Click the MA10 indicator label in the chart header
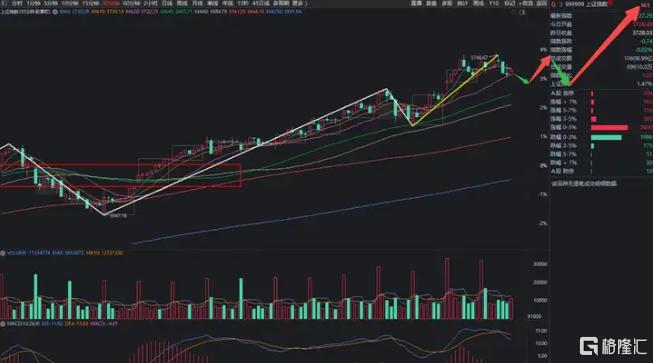Screen dimensions: 654x363 point(108,12)
